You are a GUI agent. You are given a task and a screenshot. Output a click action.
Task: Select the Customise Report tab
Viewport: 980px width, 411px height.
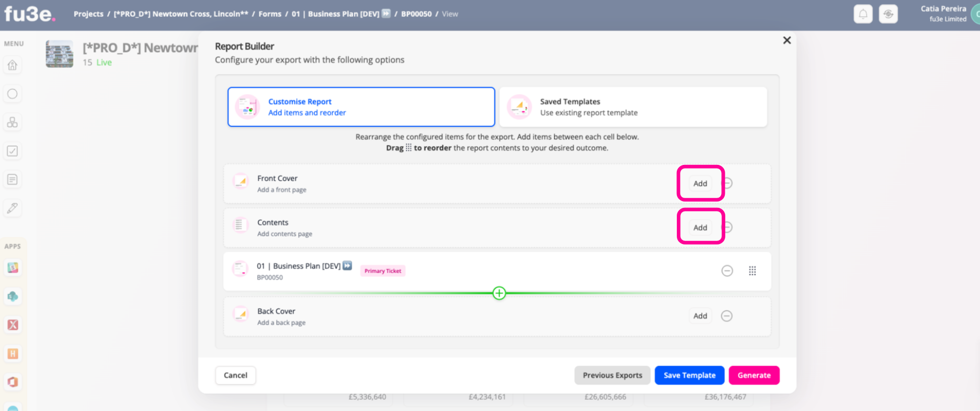[x=361, y=107]
